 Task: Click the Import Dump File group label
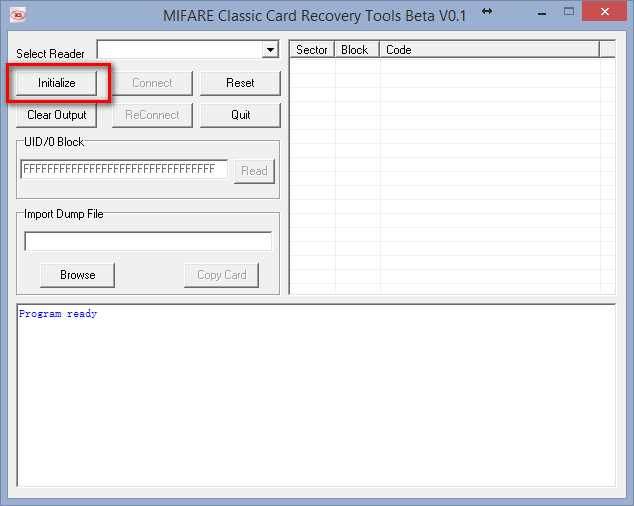[x=63, y=214]
